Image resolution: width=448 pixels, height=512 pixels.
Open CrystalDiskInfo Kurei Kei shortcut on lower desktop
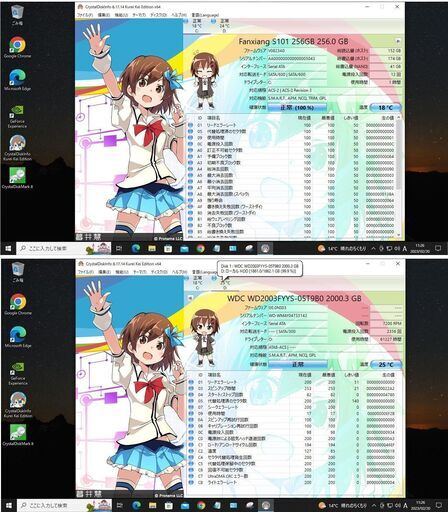click(18, 405)
